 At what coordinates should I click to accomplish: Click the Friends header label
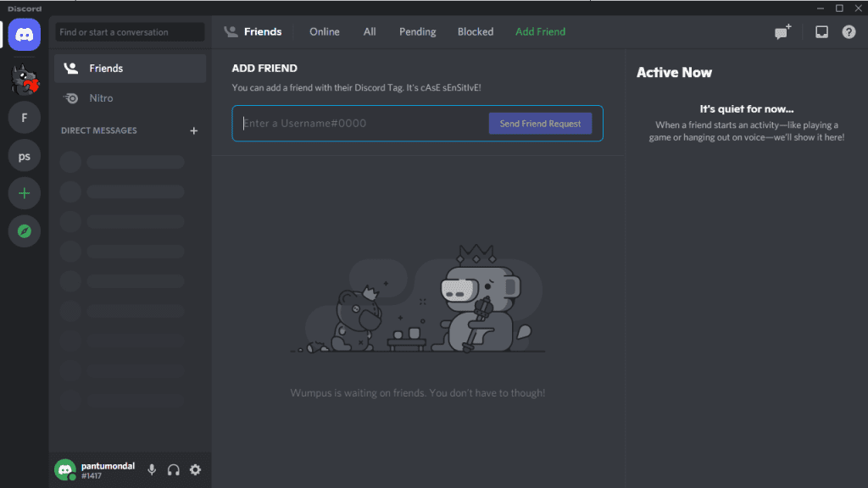point(263,32)
